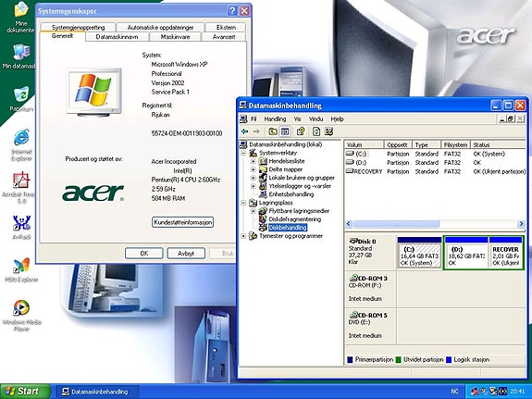Open the Handling menu
The width and height of the screenshot is (532, 399).
(275, 118)
